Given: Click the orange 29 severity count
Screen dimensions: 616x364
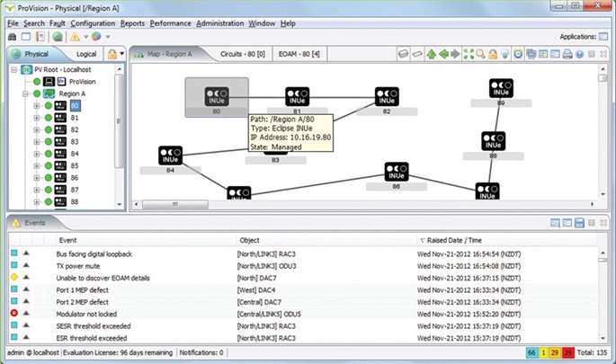Looking at the screenshot, I should coord(554,352).
